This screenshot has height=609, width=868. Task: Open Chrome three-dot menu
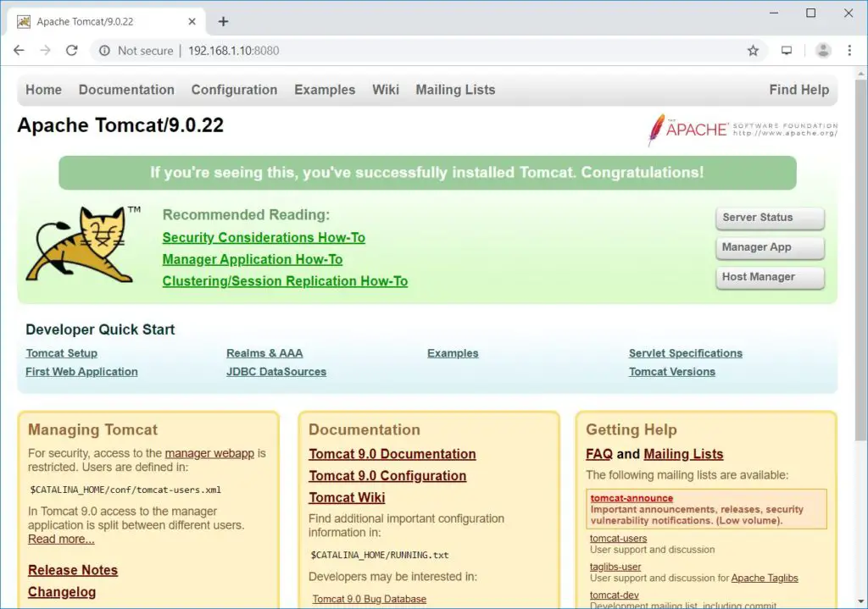pyautogui.click(x=849, y=51)
